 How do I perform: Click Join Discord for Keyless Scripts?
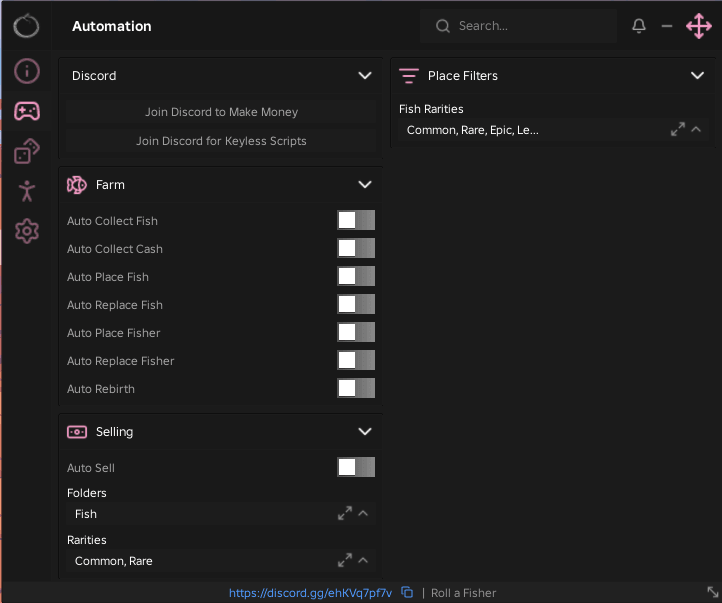[x=221, y=141]
